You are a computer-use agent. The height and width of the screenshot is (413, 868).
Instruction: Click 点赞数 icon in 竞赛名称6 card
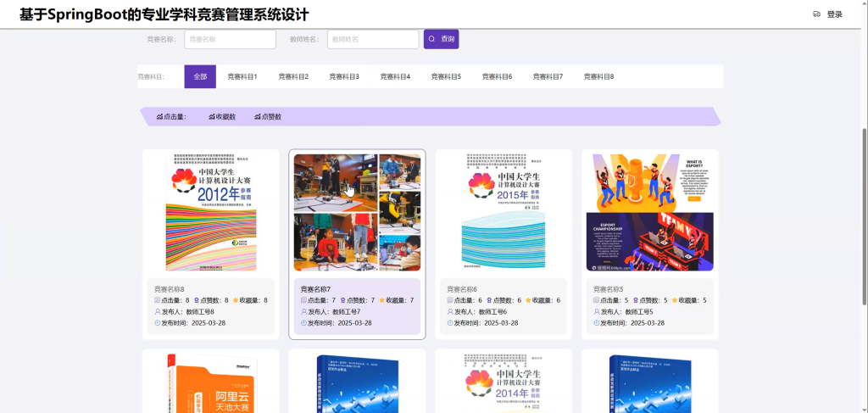coord(488,300)
